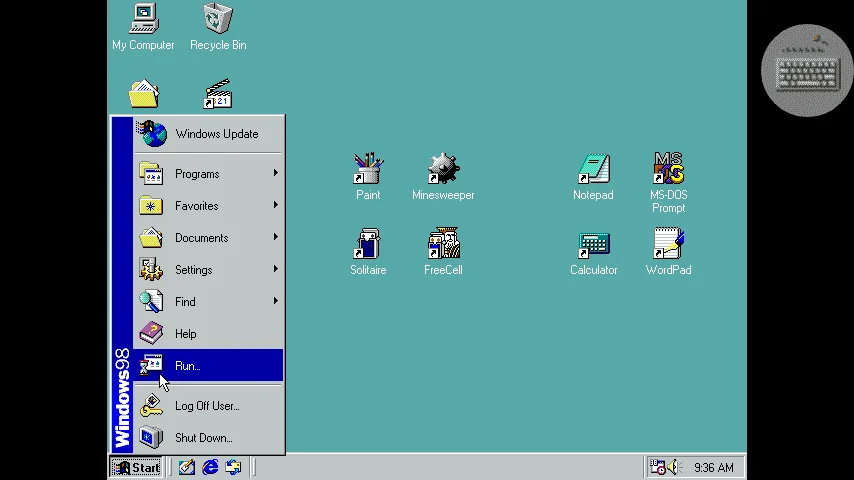
Task: Launch the Solitaire shortcut
Action: 368,252
